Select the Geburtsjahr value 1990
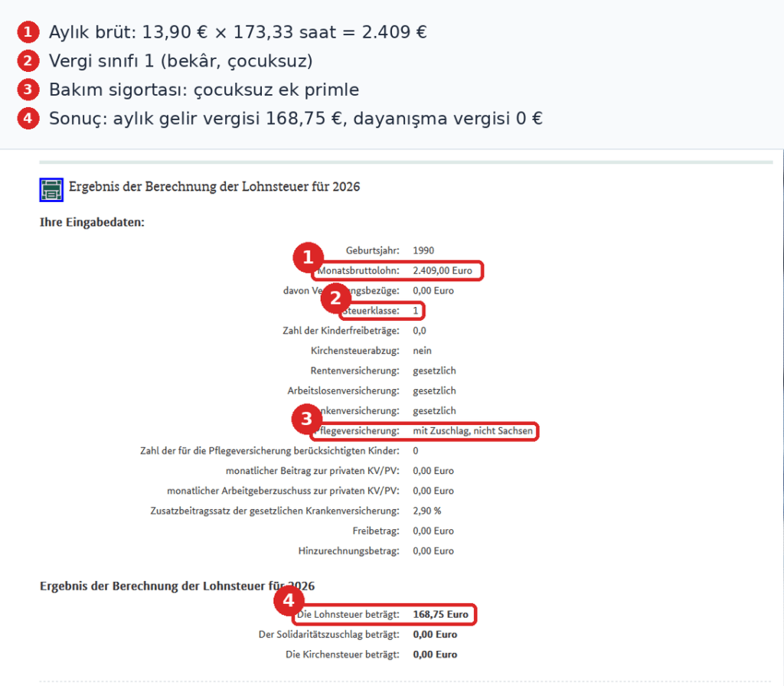This screenshot has height=686, width=784. point(423,250)
